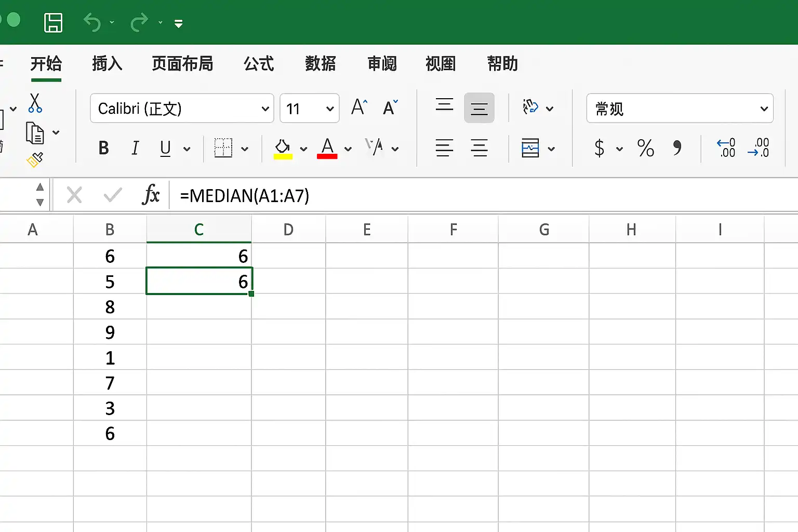Switch to the 插入 ribbon tab
798x532 pixels.
[x=107, y=64]
